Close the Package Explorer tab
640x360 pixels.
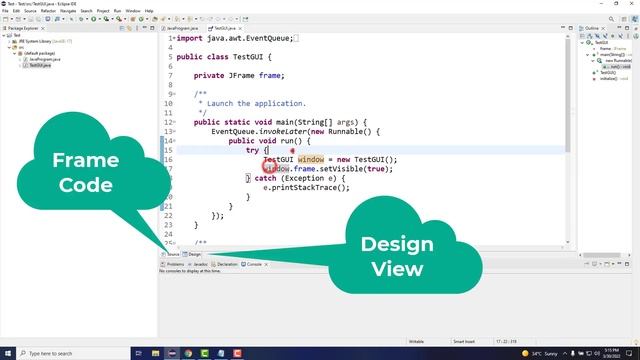click(43, 28)
